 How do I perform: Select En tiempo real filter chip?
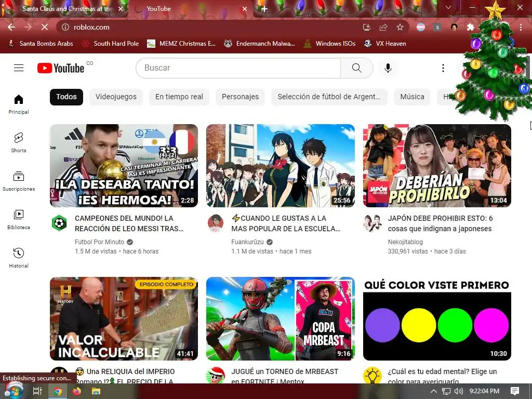[179, 97]
